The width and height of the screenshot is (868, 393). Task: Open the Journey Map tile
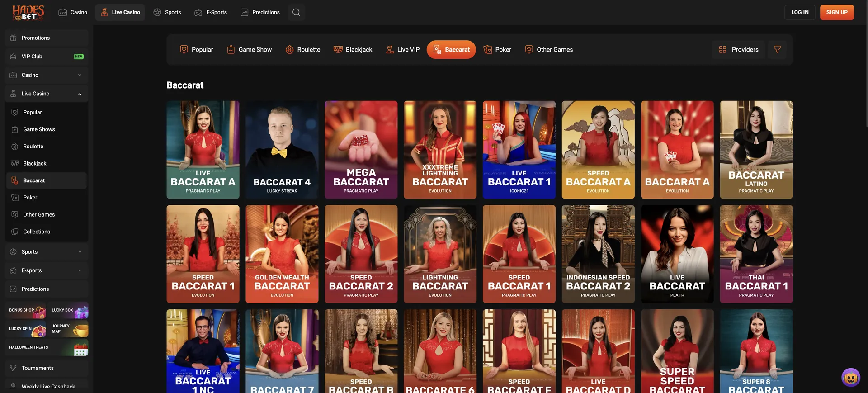pos(69,329)
